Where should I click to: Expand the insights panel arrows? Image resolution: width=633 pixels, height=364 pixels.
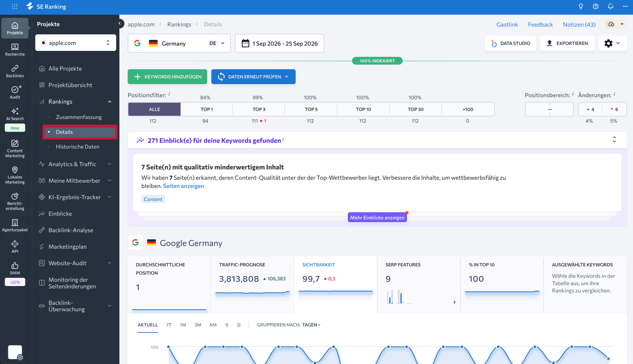pos(614,139)
